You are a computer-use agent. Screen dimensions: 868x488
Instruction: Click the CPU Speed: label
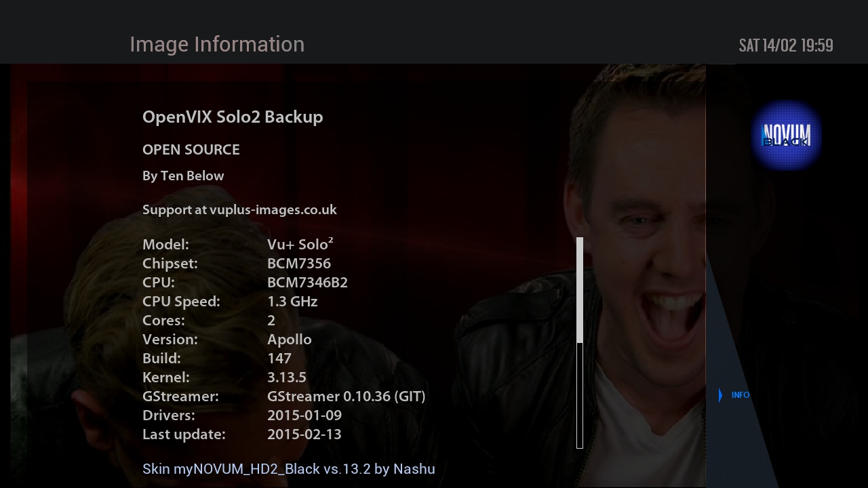[181, 302]
